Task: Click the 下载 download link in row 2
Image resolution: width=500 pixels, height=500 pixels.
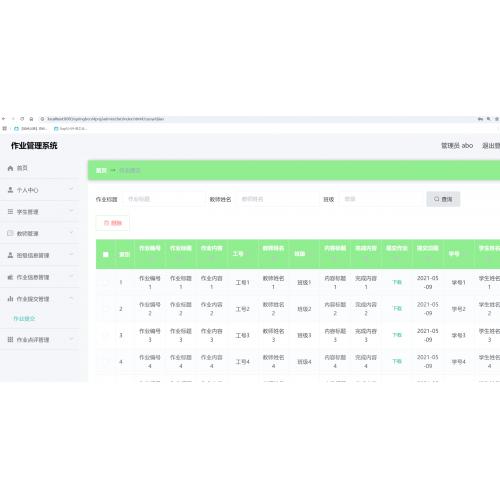Action: click(397, 309)
